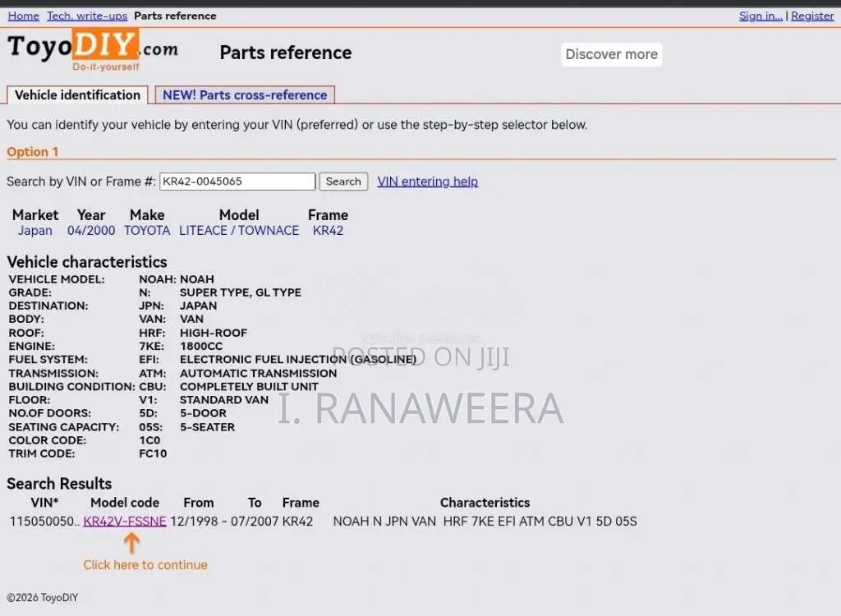Click the TOYOTA make link
This screenshot has width=841, height=616.
coord(147,230)
